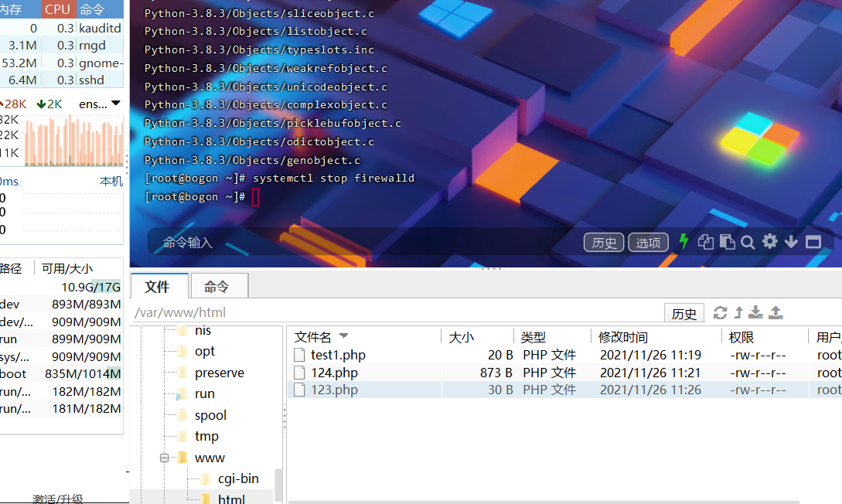Open terminal settings gear icon

pos(769,242)
